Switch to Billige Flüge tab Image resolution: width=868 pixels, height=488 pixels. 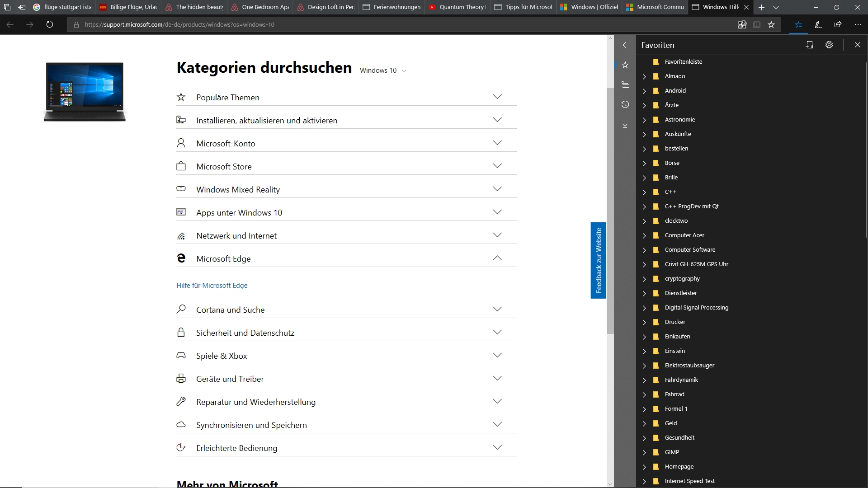tap(128, 7)
